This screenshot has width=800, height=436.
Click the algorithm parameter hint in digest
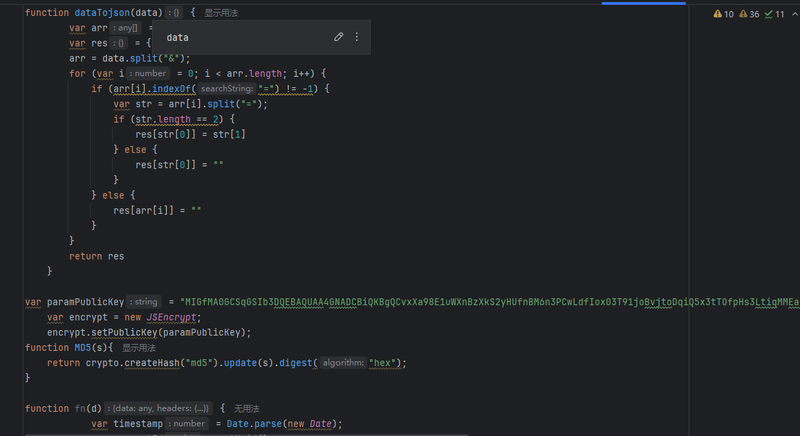pyautogui.click(x=343, y=363)
